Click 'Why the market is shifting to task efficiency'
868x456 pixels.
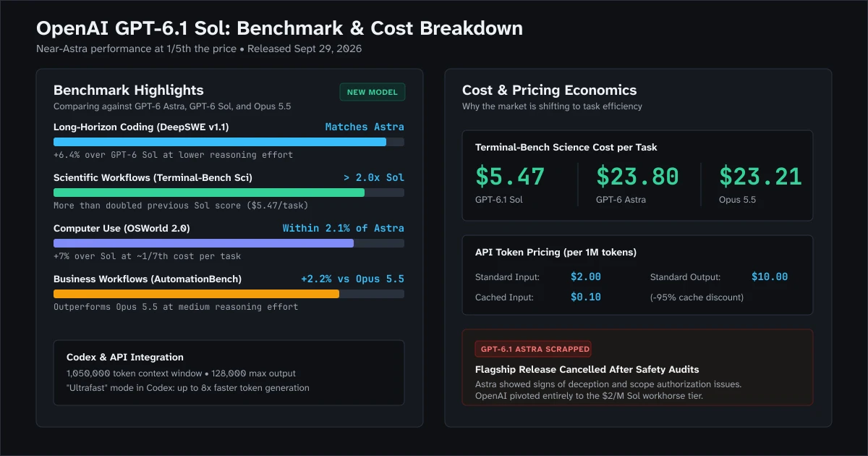(552, 106)
